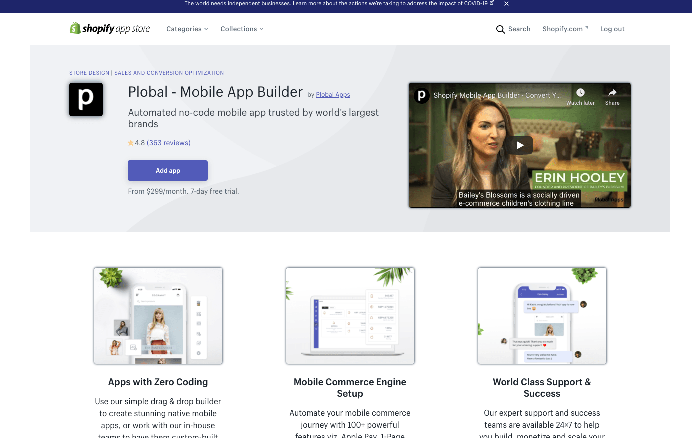The width and height of the screenshot is (692, 438).
Task: Open the Search text link
Action: (519, 29)
